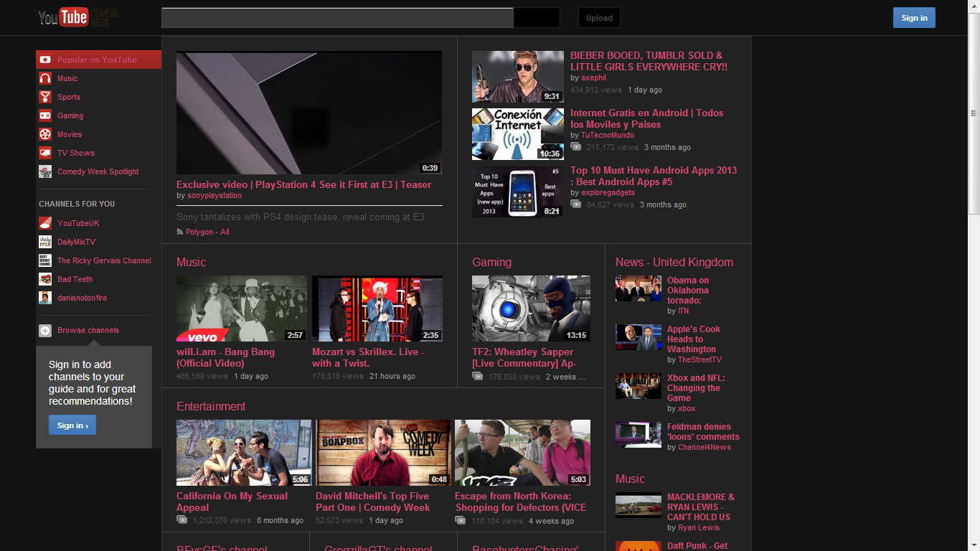The height and width of the screenshot is (551, 980).
Task: Open the YouTubeUK channel avatar
Action: coord(45,223)
